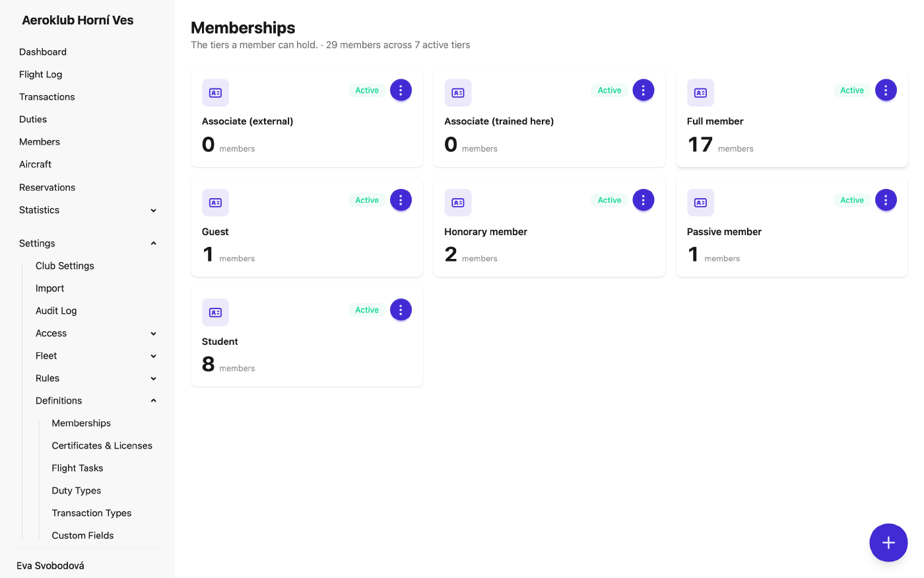Open the Import settings page

pyautogui.click(x=50, y=288)
